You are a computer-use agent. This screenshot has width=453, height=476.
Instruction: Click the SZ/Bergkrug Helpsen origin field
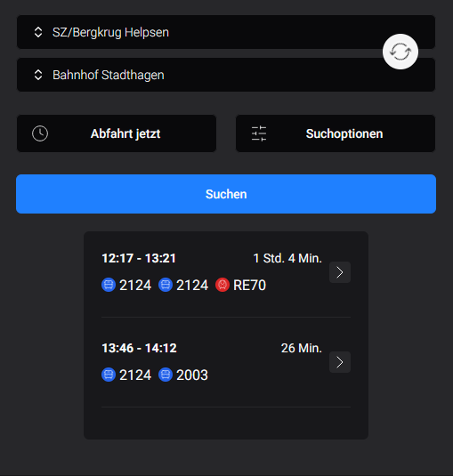[226, 32]
